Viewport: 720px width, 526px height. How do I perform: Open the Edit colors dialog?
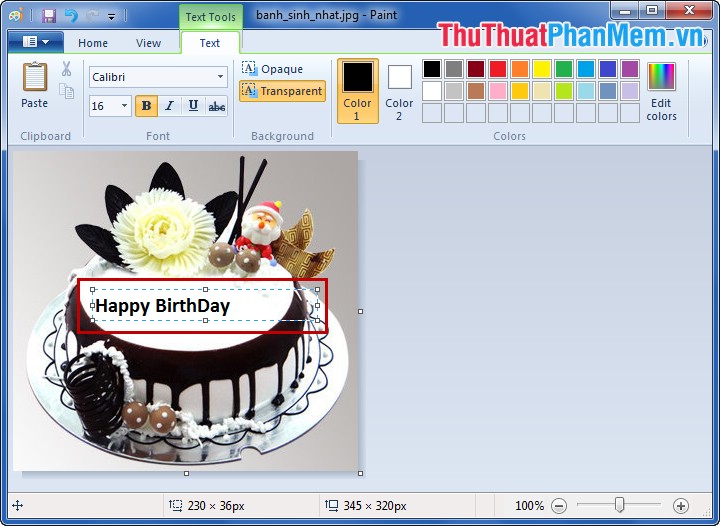point(661,92)
